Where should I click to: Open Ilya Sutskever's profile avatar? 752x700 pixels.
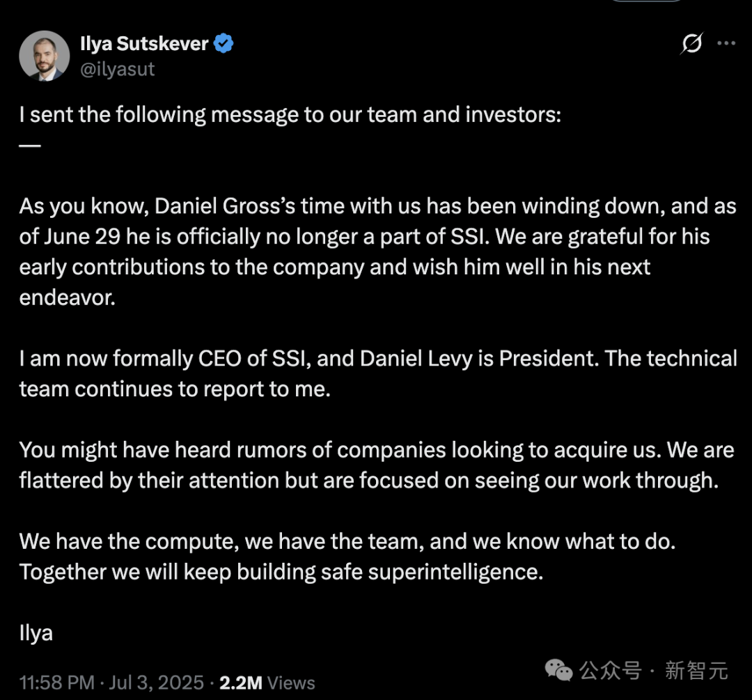coord(45,56)
